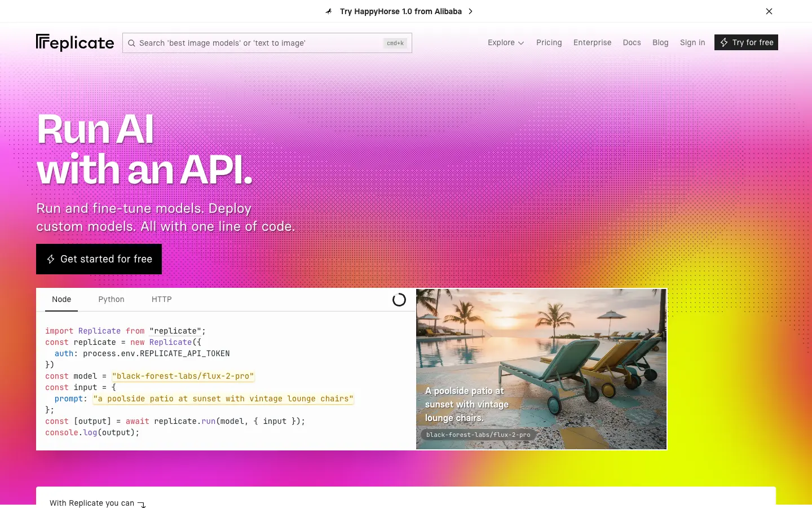The width and height of the screenshot is (812, 508).
Task: Open the poolside patio generated image
Action: 541,369
